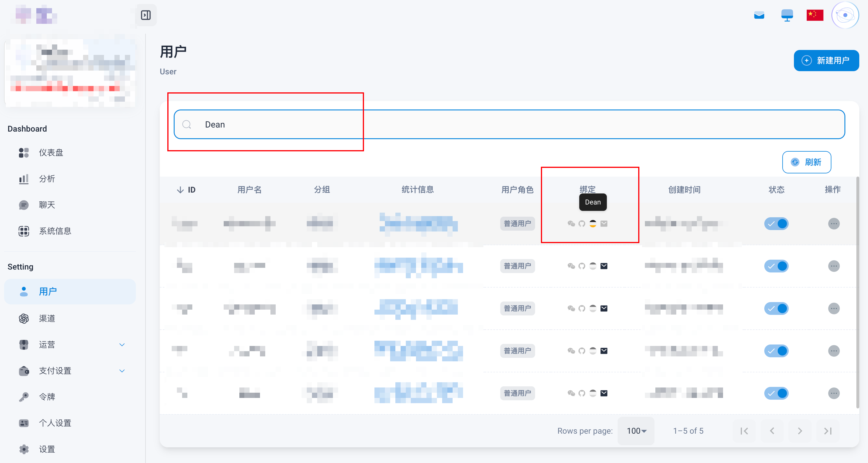This screenshot has width=868, height=463.
Task: Open the mail icon in the header
Action: coord(759,15)
